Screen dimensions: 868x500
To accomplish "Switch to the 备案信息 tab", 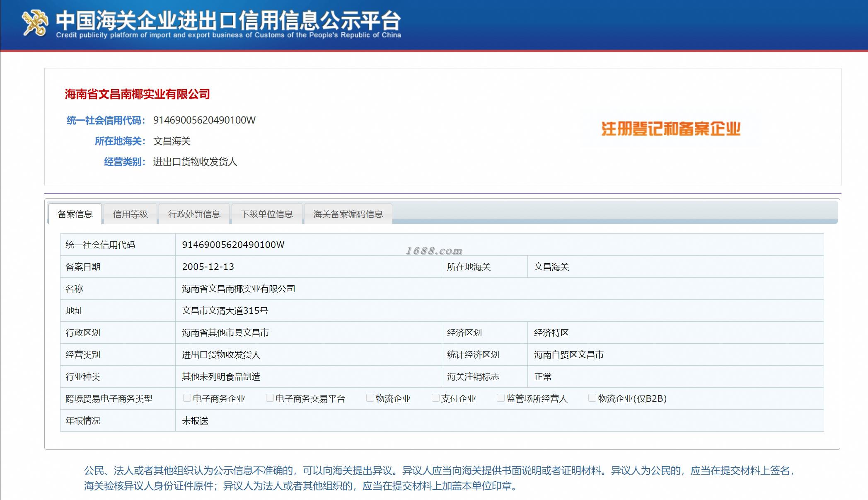I will tap(75, 214).
